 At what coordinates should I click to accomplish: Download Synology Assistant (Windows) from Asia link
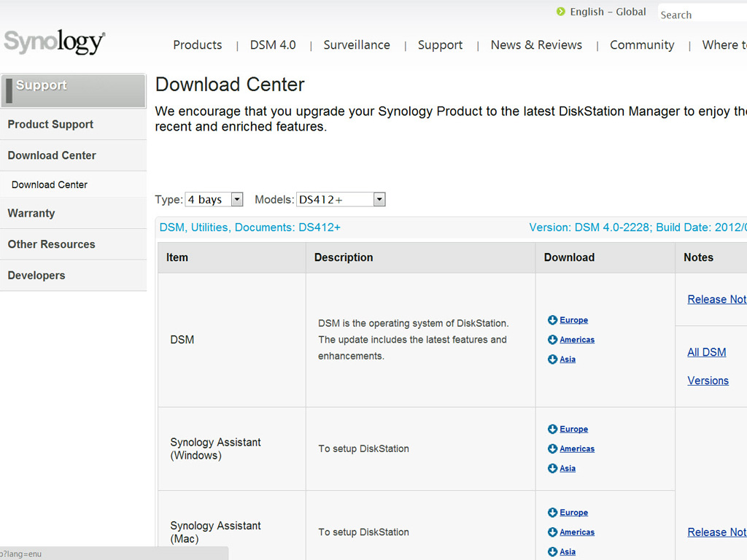568,468
